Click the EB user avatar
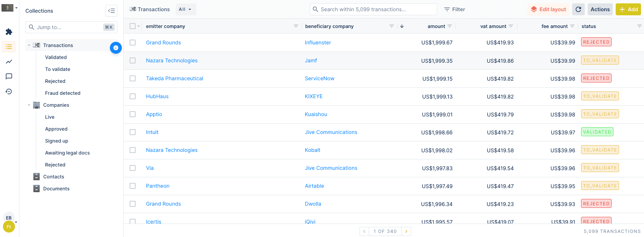This screenshot has height=237, width=644. (9, 218)
